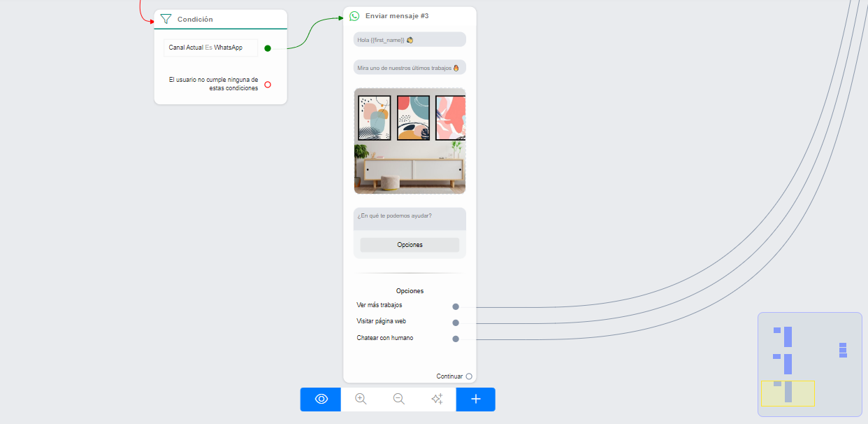Zoom in using the magnifier plus icon
Image resolution: width=868 pixels, height=424 pixels.
tap(361, 399)
